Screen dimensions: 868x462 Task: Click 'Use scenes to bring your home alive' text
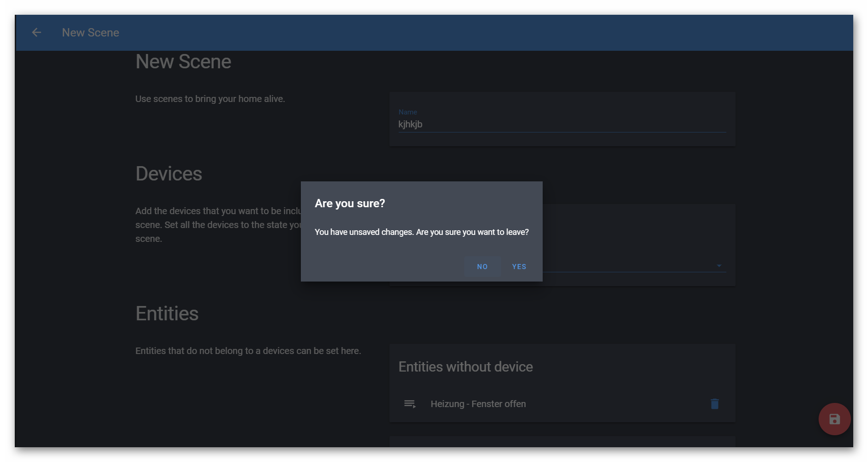pos(210,99)
